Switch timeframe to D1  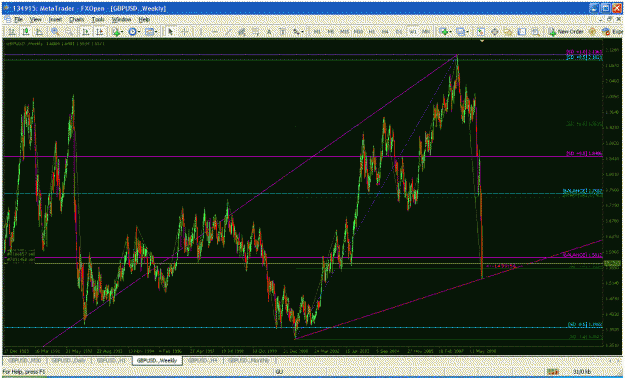pyautogui.click(x=399, y=32)
